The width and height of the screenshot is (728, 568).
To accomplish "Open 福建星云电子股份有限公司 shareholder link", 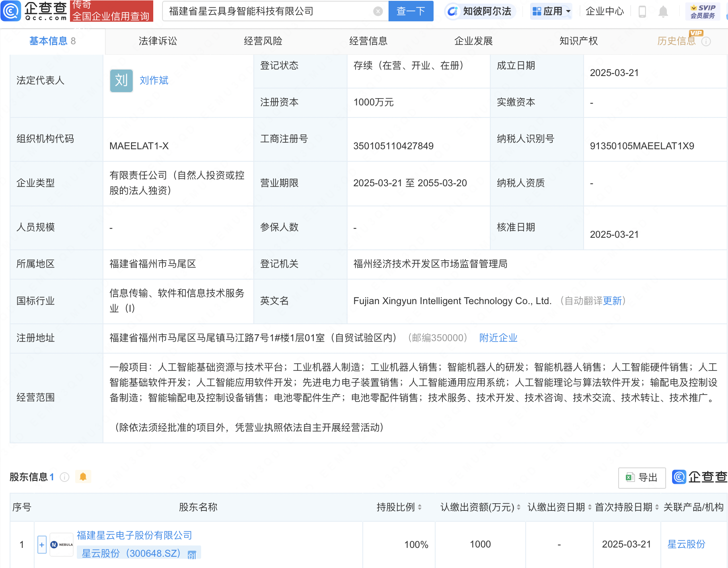I will (x=134, y=535).
